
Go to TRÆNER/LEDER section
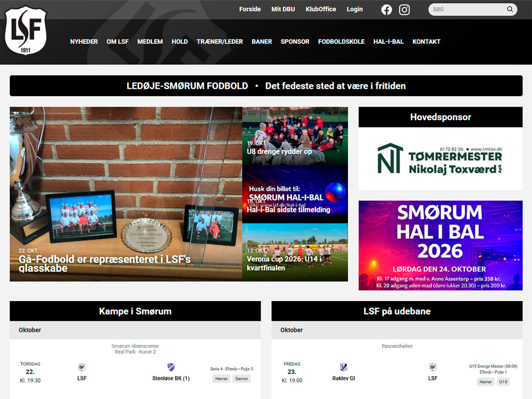pyautogui.click(x=220, y=41)
